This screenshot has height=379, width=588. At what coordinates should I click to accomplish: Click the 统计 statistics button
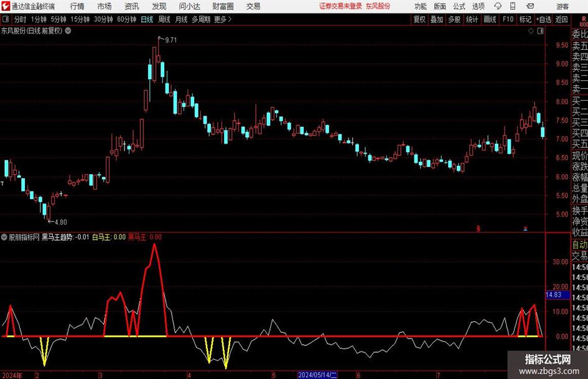(x=472, y=19)
